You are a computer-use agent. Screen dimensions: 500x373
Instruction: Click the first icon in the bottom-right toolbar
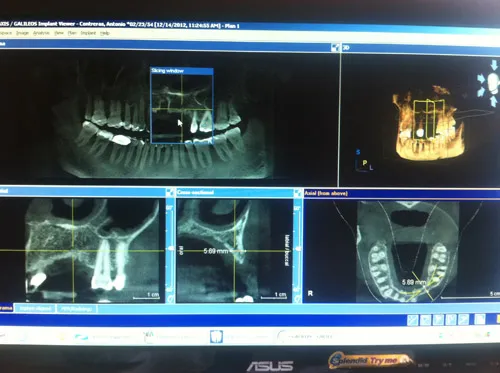pos(413,320)
